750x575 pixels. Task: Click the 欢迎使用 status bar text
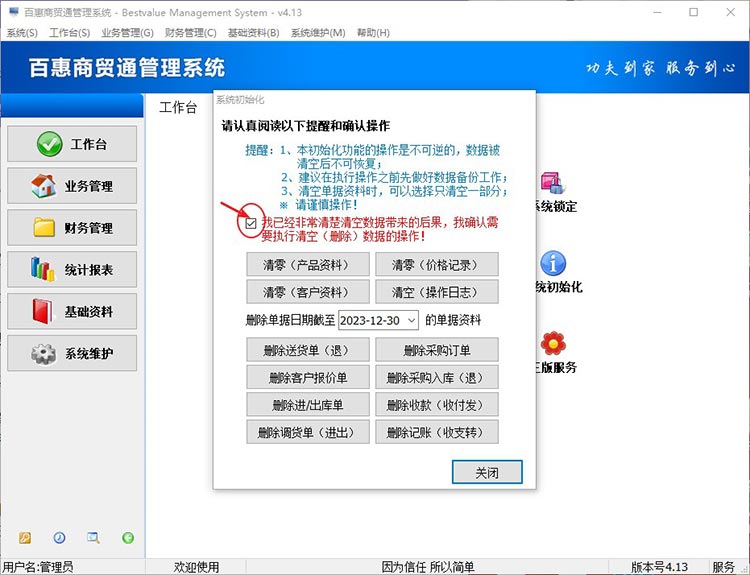[x=196, y=567]
